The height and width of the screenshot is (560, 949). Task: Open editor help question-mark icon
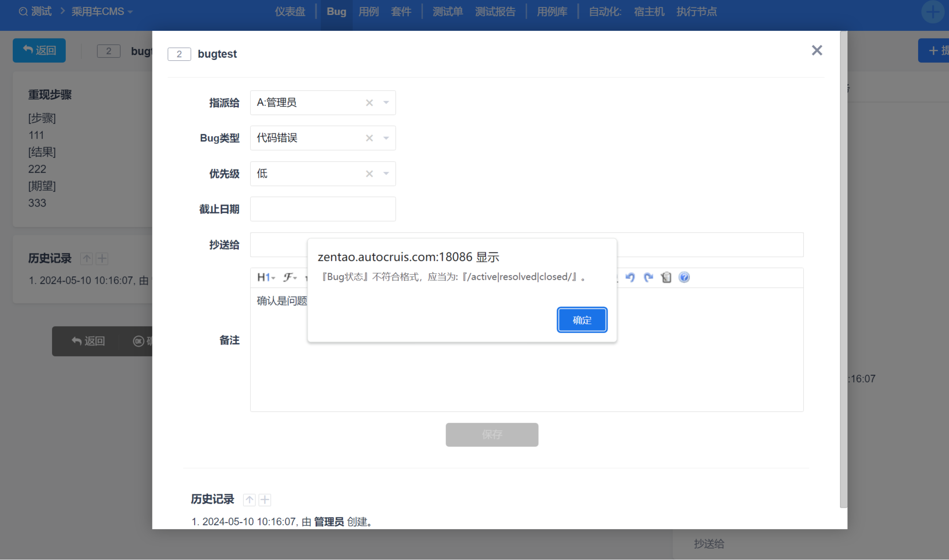point(684,277)
